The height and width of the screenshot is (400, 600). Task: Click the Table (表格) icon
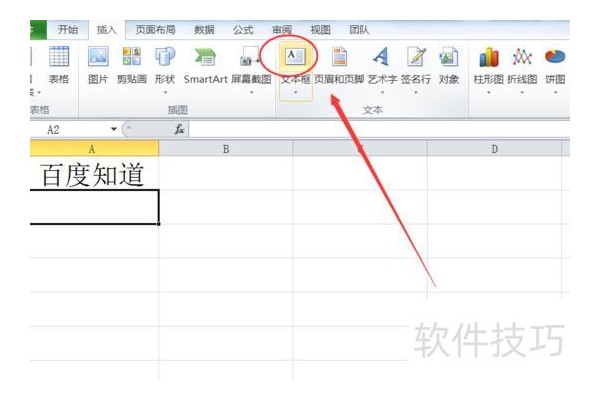(59, 57)
